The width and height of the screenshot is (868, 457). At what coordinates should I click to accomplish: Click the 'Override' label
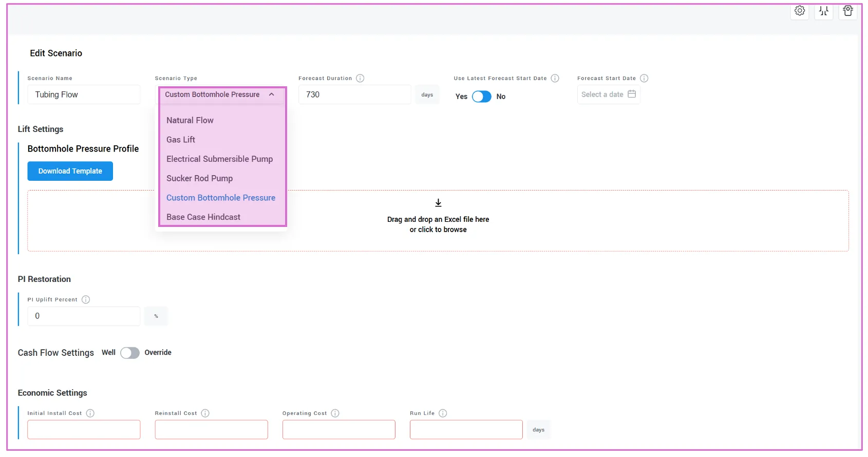click(158, 353)
